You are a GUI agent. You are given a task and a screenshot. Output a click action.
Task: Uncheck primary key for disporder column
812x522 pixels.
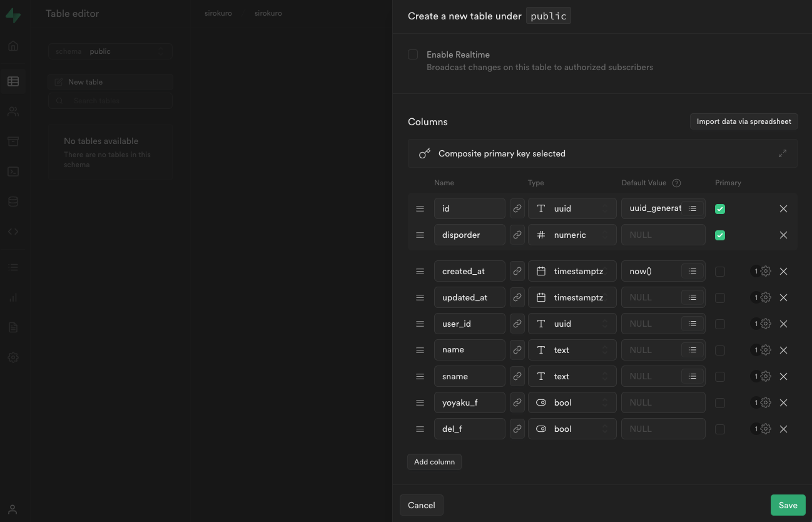(720, 235)
